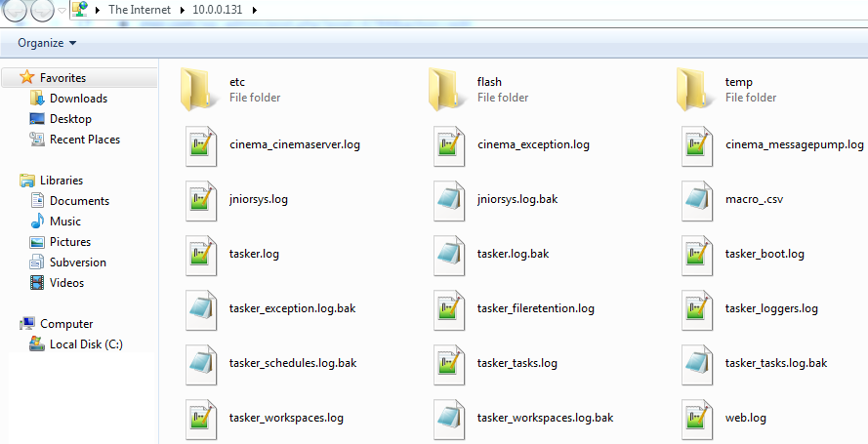Click cinema_cinemaserver.log file name
The height and width of the screenshot is (444, 868).
[295, 144]
